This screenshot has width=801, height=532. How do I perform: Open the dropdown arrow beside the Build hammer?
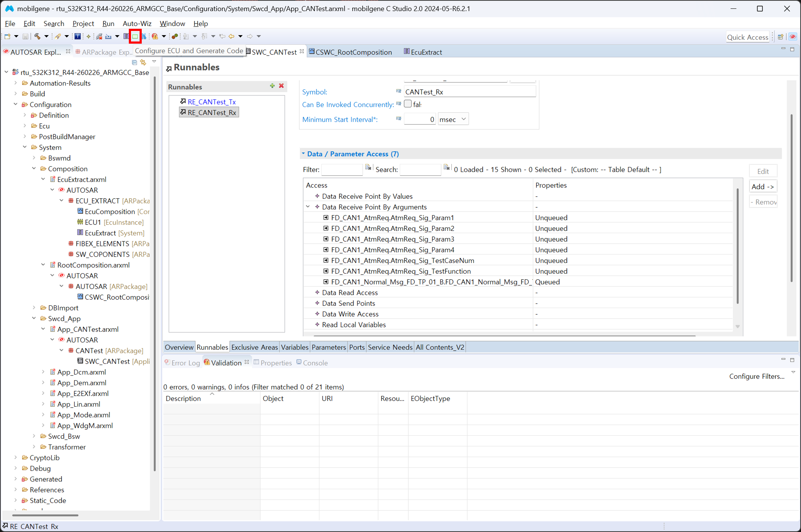click(46, 36)
